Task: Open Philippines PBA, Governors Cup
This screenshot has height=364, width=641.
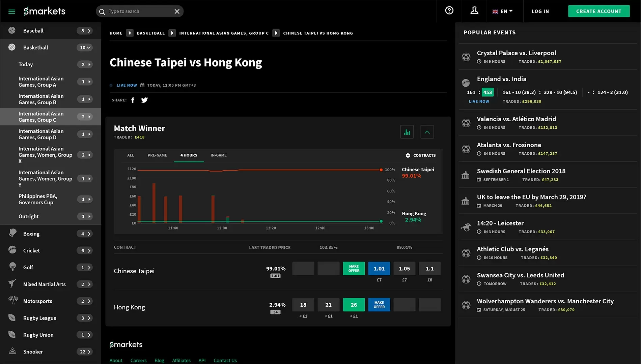Action: click(51, 199)
